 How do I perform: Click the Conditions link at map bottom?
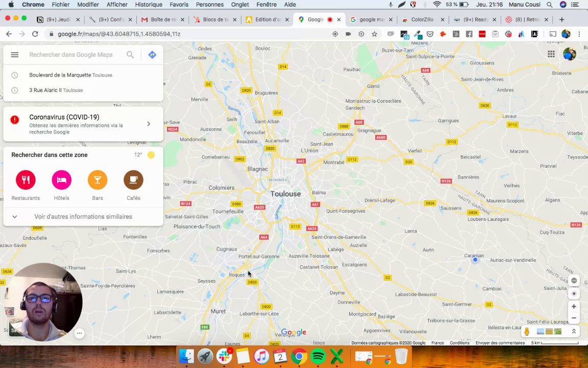[459, 343]
